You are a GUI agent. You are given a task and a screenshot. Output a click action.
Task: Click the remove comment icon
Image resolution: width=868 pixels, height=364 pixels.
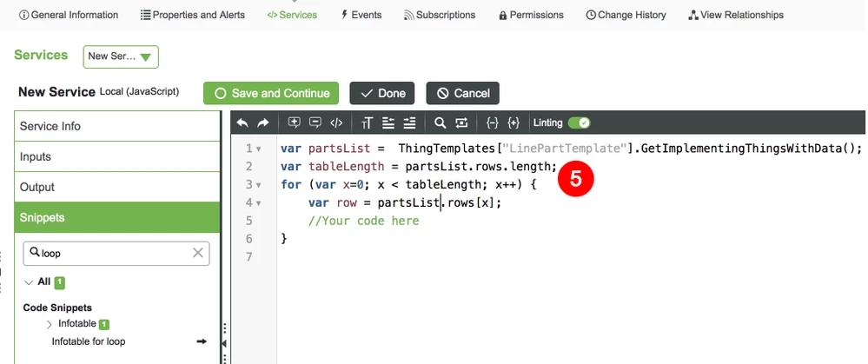tap(315, 122)
